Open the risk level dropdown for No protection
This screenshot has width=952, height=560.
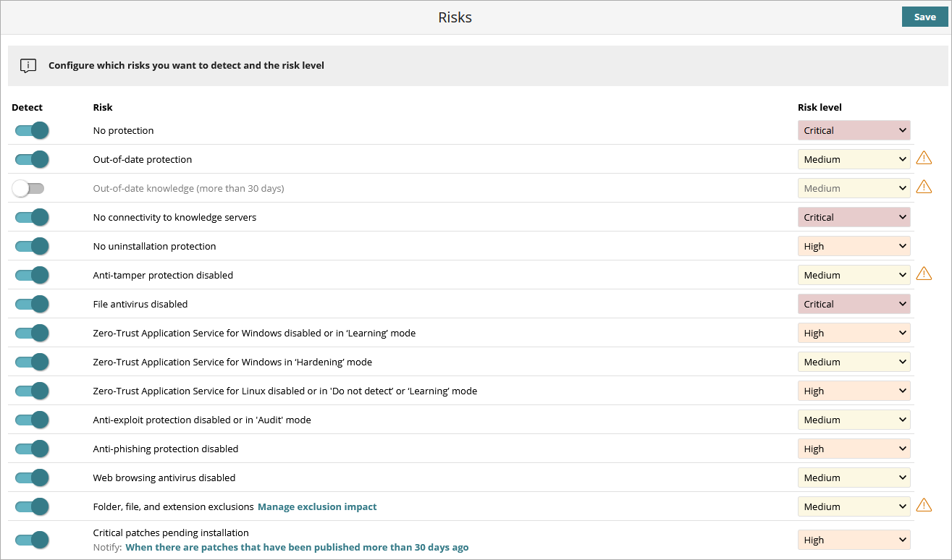tap(854, 130)
